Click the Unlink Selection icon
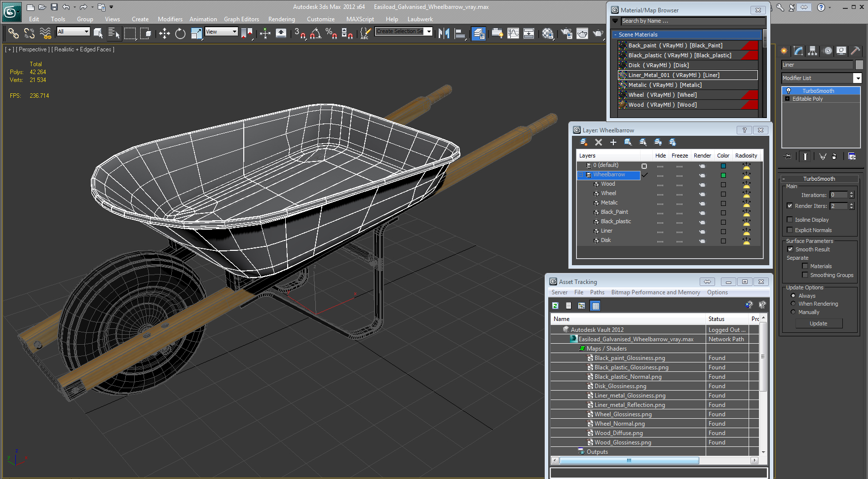Image resolution: width=868 pixels, height=479 pixels. coord(29,33)
